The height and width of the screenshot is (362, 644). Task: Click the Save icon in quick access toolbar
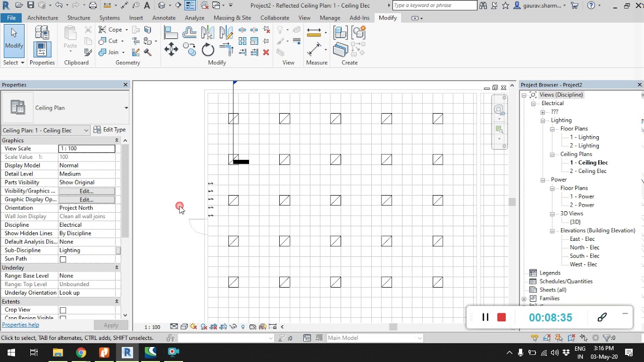click(31, 6)
